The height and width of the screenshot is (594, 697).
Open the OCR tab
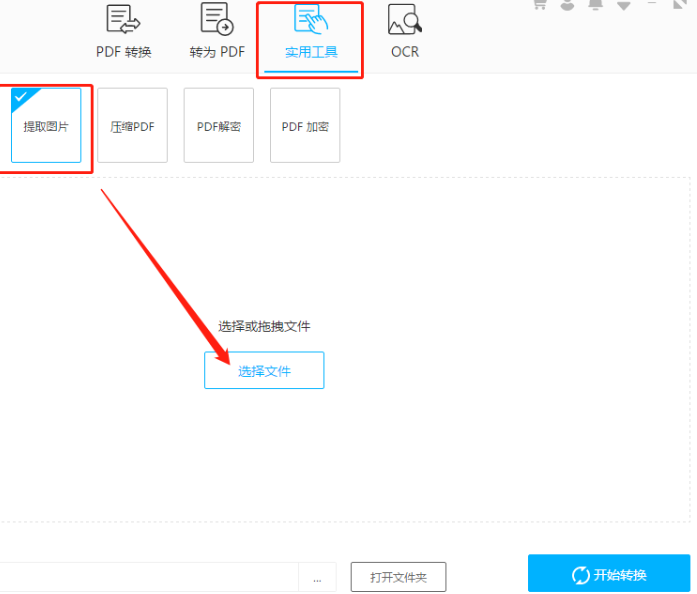[x=405, y=33]
